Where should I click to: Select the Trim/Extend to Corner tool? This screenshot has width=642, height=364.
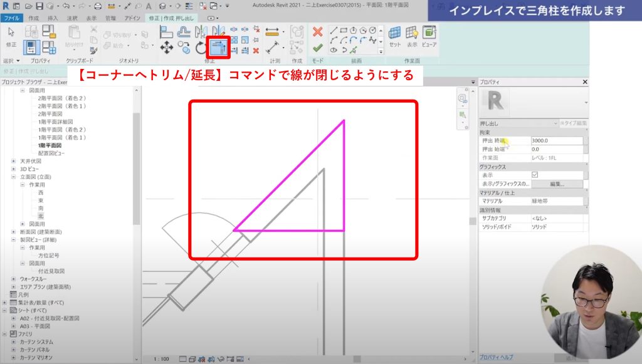[x=219, y=47]
